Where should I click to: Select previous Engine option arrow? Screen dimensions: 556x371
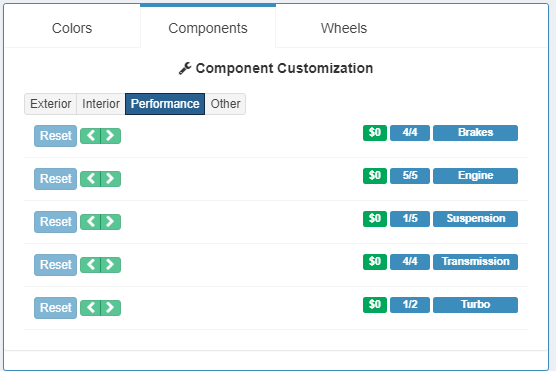[91, 179]
